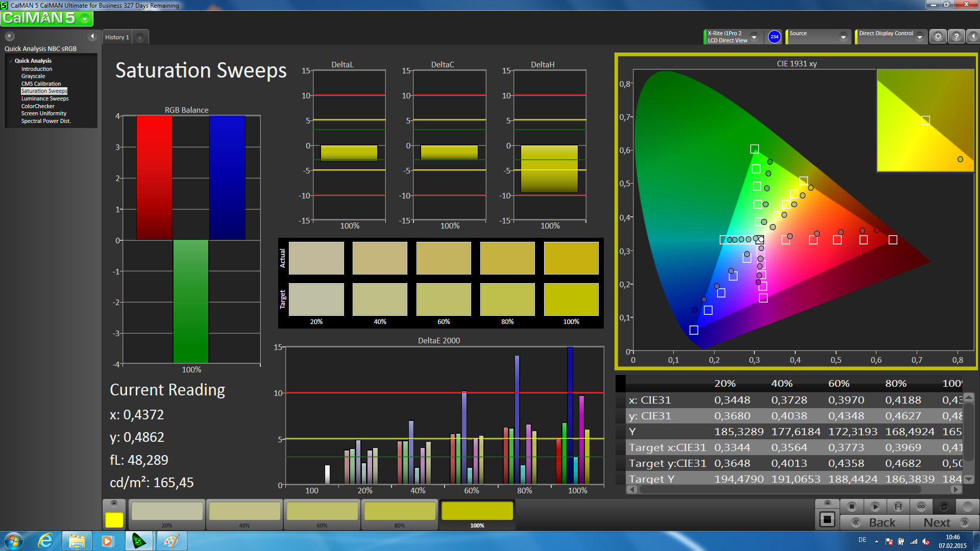The height and width of the screenshot is (551, 980).
Task: Click the blue 234 meter indicator
Action: [x=774, y=37]
